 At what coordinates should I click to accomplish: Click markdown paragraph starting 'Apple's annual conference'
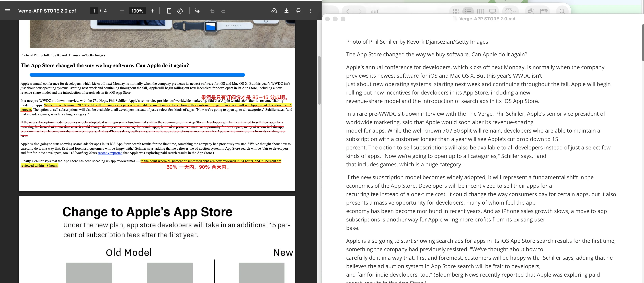point(478,84)
